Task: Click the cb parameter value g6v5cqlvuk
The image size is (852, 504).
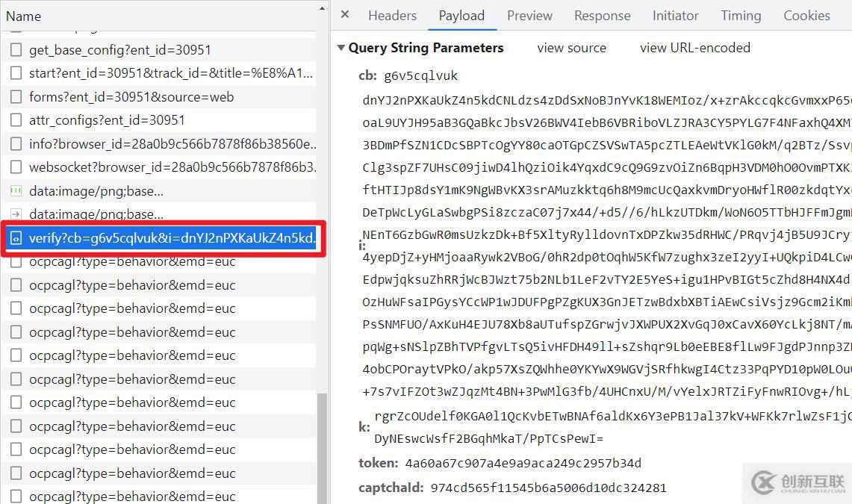Action: (x=421, y=75)
